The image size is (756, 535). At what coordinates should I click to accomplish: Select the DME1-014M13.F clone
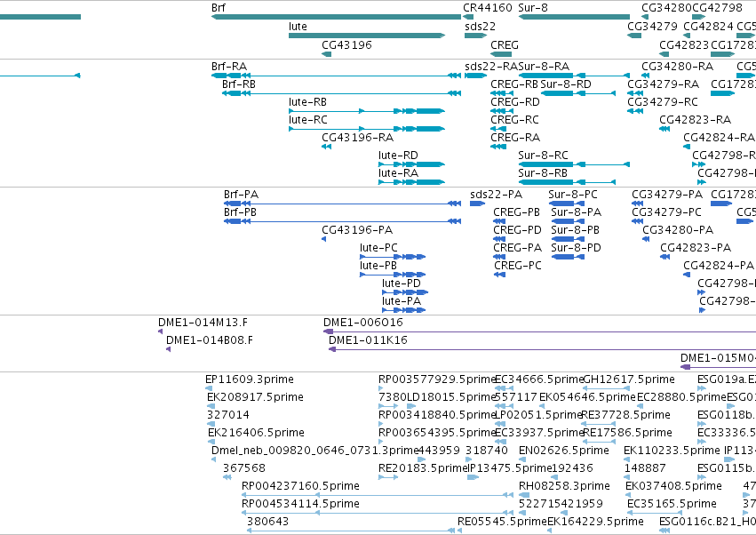160,331
